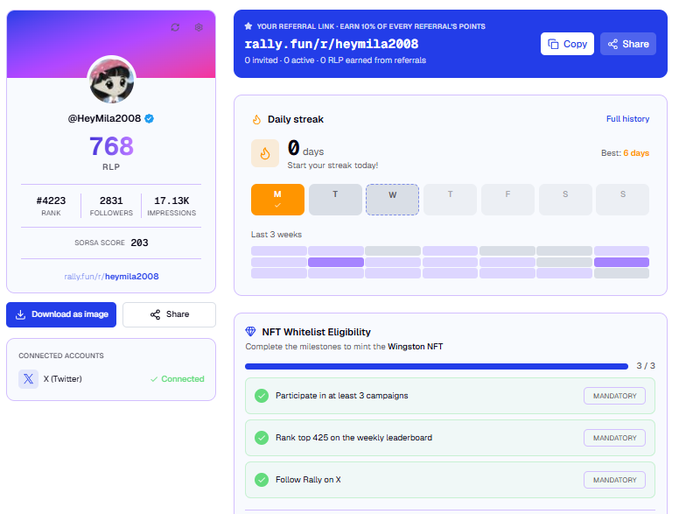Click the X (Twitter) logo icon
The image size is (679, 514).
click(28, 379)
